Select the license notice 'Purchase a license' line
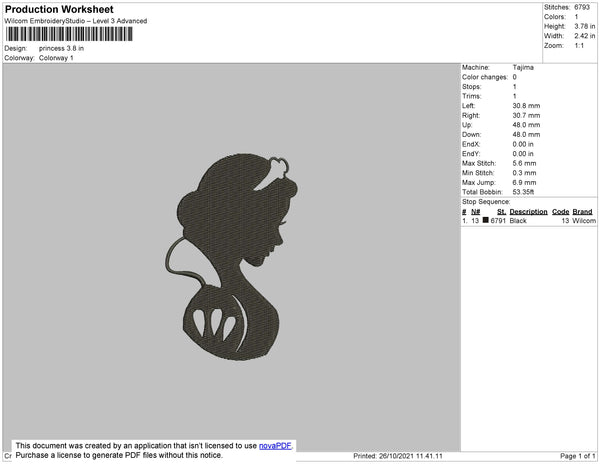 (x=119, y=455)
